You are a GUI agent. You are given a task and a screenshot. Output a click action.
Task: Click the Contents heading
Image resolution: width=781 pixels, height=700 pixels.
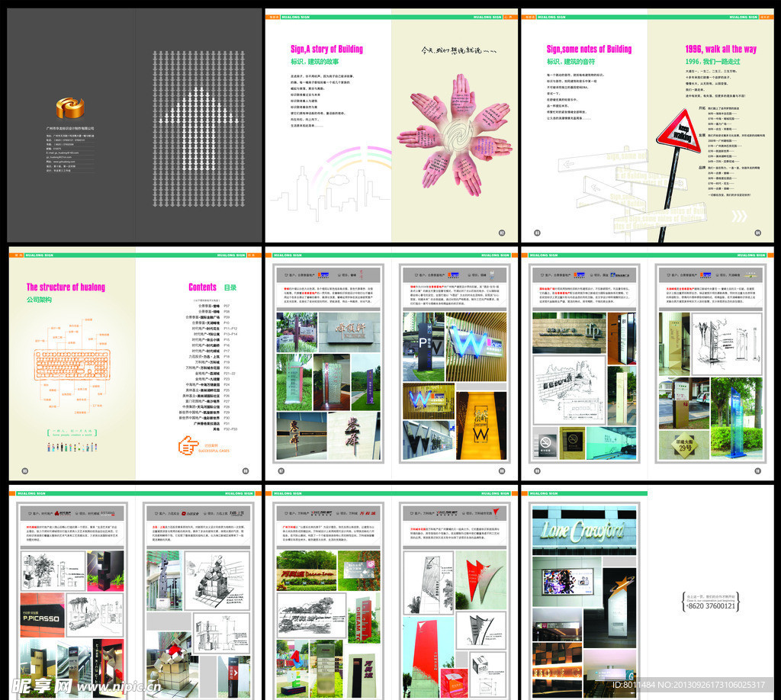[203, 287]
